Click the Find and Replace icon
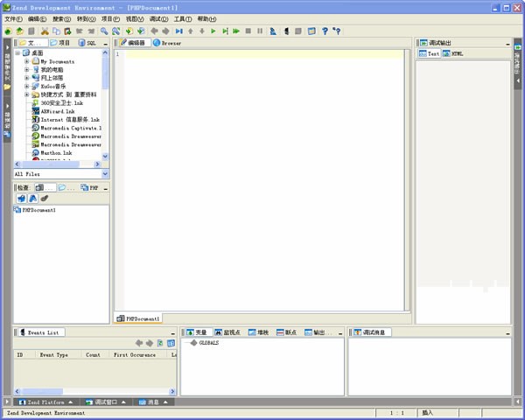The image size is (525, 420). (x=115, y=31)
